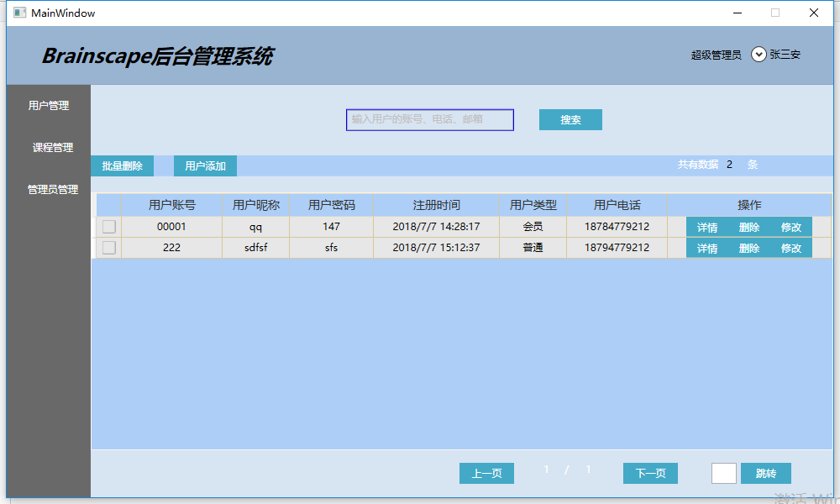This screenshot has width=840, height=504.
Task: Focus the user account search field
Action: [x=429, y=119]
